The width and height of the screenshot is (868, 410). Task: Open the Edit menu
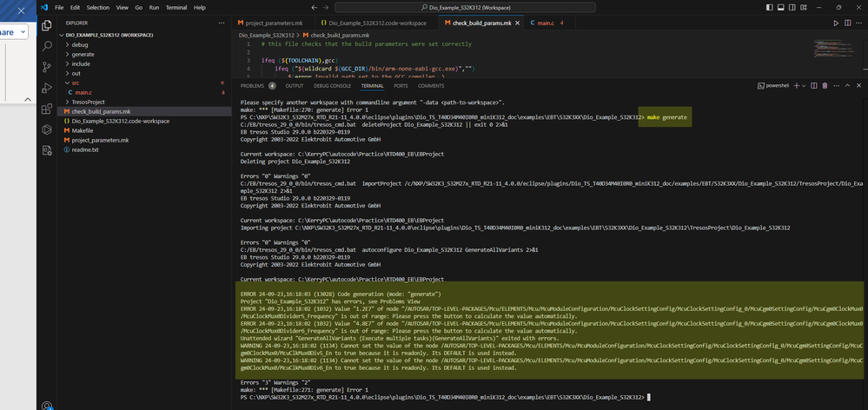tap(75, 8)
